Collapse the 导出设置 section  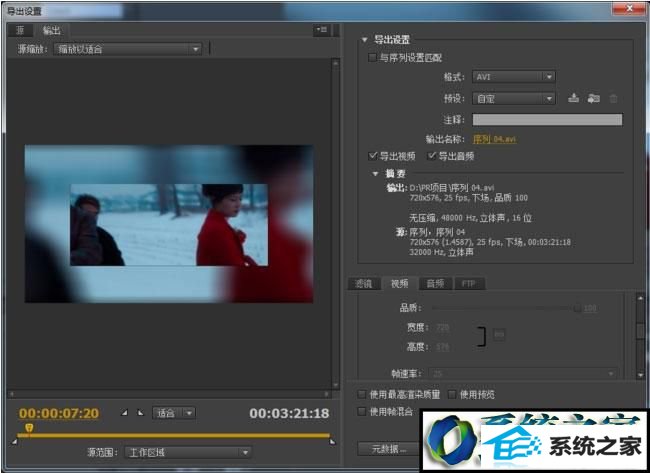click(364, 40)
